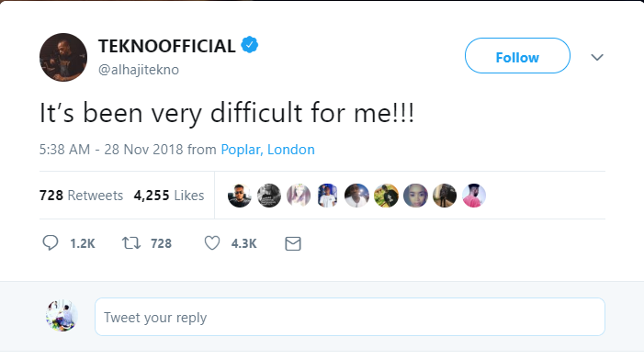Follow the TEKNOOFFICIAL account
The width and height of the screenshot is (644, 359).
517,56
